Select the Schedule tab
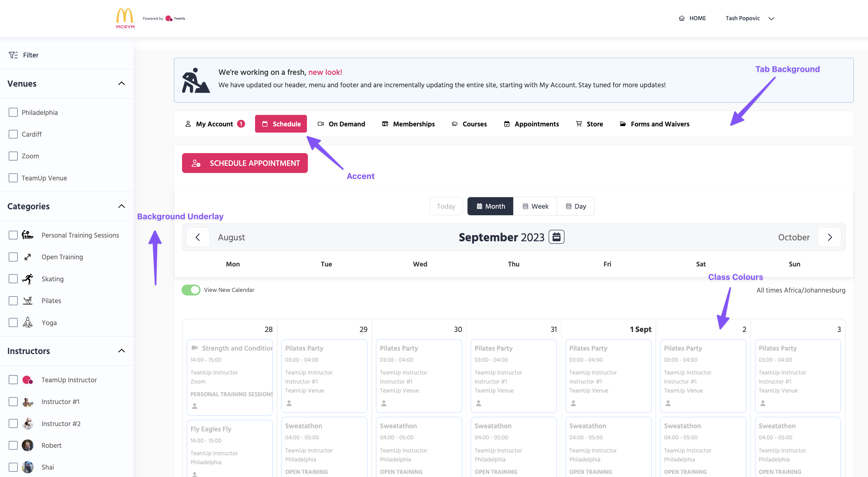The width and height of the screenshot is (868, 477). click(281, 124)
